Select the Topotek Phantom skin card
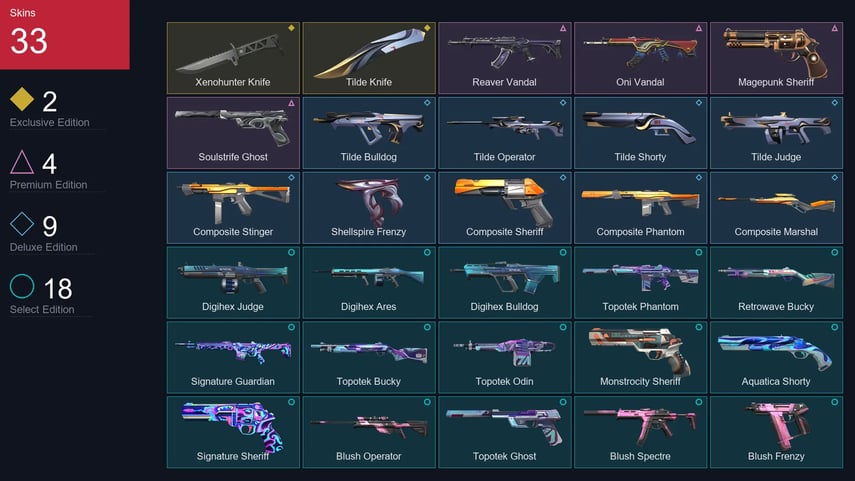The image size is (855, 481). [640, 282]
